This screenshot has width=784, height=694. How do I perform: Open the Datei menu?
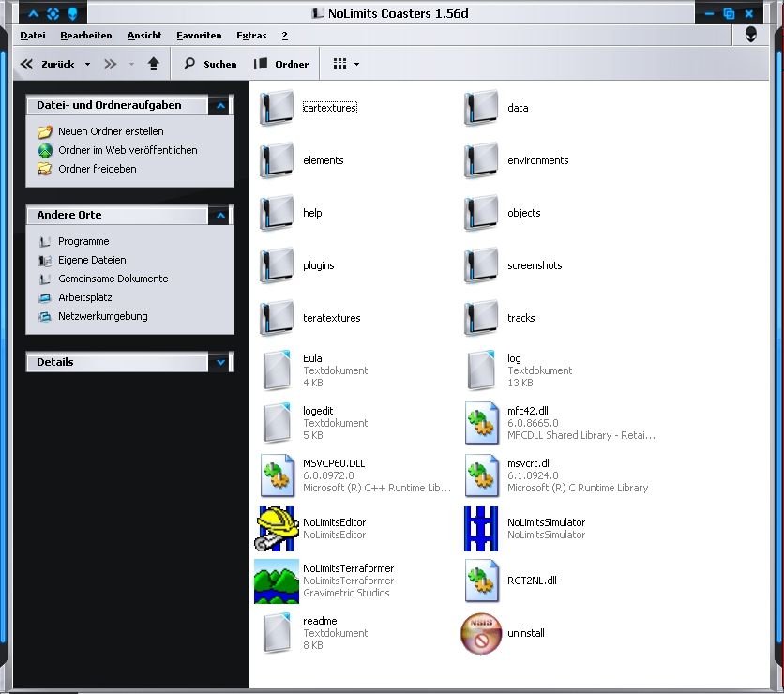click(x=33, y=36)
